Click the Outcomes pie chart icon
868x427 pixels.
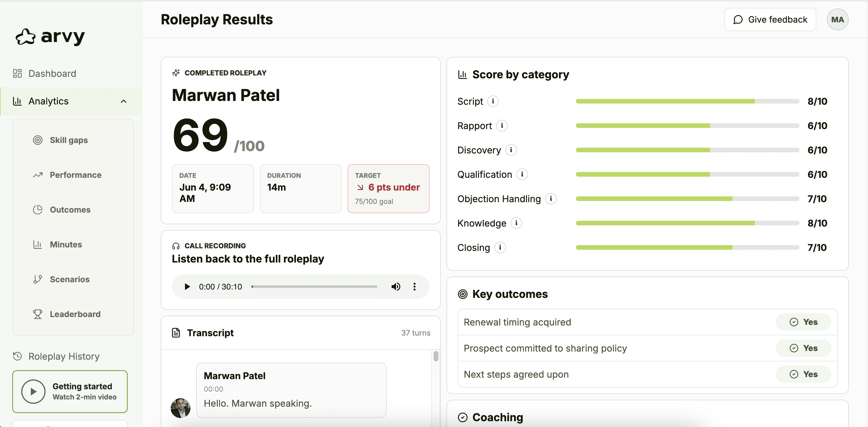(38, 209)
